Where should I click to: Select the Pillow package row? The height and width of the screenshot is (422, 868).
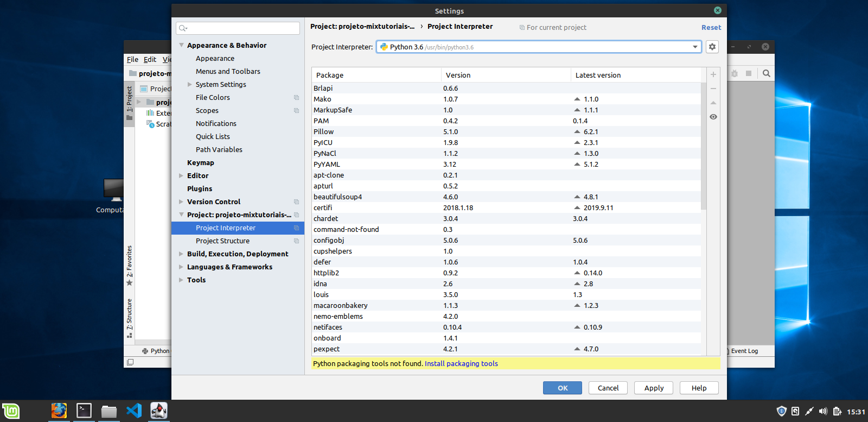[506, 132]
